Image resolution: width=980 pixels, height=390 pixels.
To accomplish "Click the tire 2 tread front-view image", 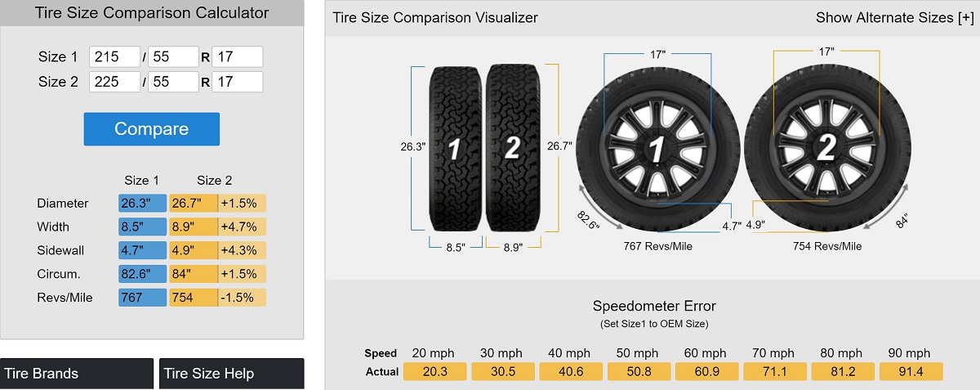I will [513, 147].
